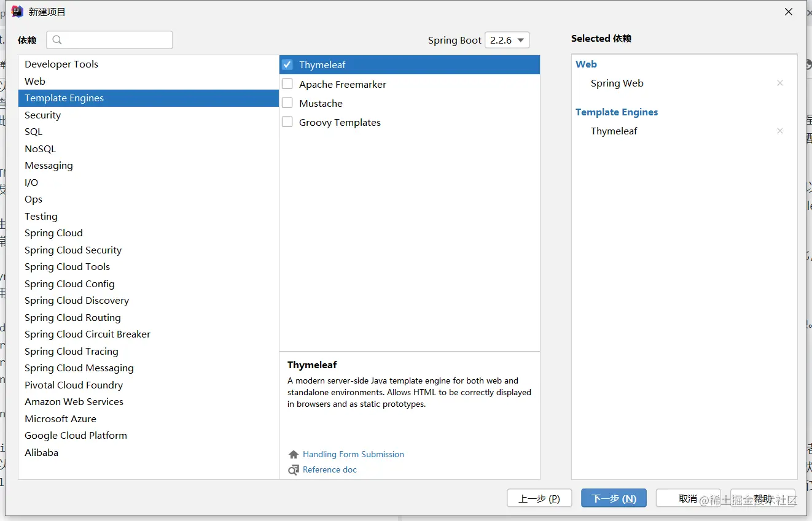Remove Thymeleaf from selected dependencies
Image resolution: width=812 pixels, height=521 pixels.
click(x=780, y=131)
